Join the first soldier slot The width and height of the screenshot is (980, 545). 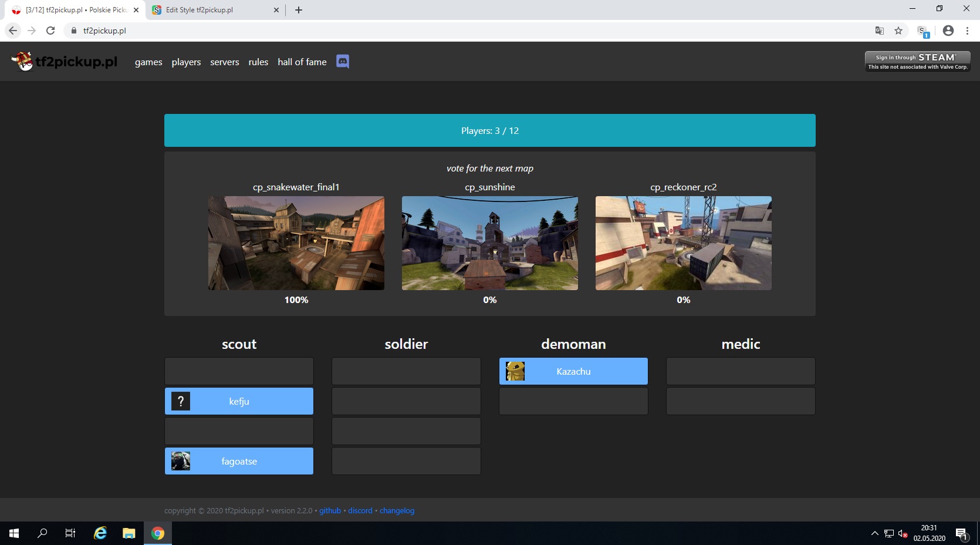point(406,371)
